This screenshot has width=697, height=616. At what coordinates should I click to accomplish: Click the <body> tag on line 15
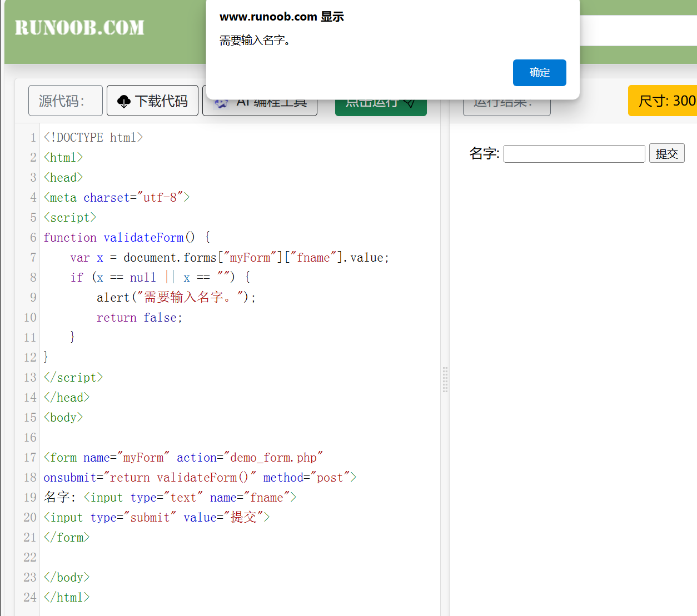click(x=63, y=417)
